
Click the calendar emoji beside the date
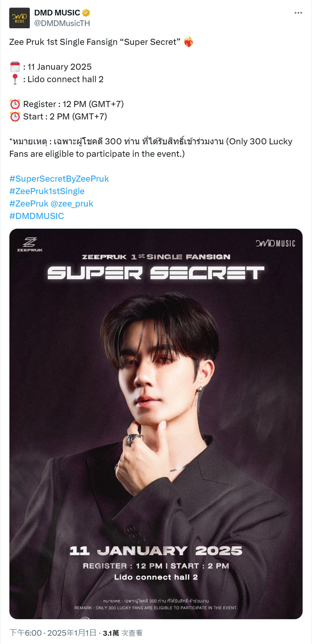pyautogui.click(x=15, y=67)
